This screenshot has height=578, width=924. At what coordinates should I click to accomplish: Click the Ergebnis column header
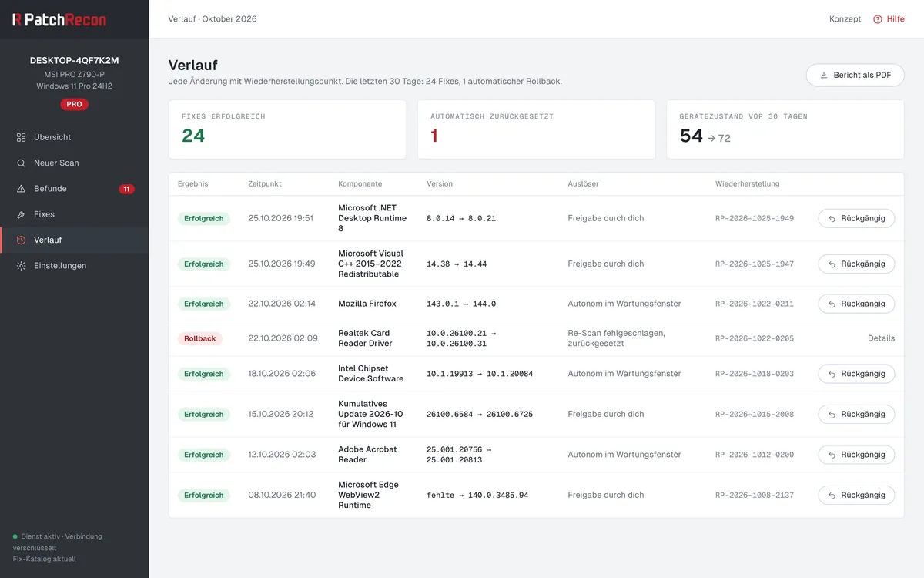click(192, 184)
